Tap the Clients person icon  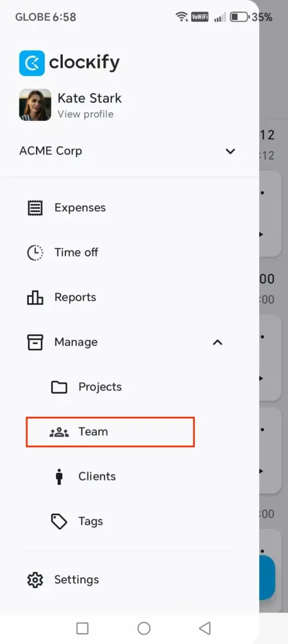tap(59, 477)
